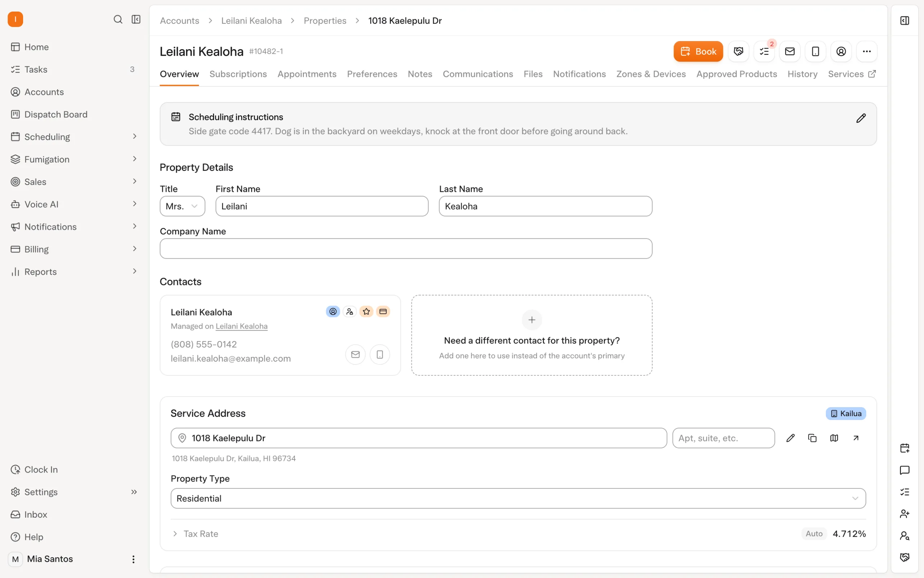Click the star badge on Leilani contact

tap(366, 311)
